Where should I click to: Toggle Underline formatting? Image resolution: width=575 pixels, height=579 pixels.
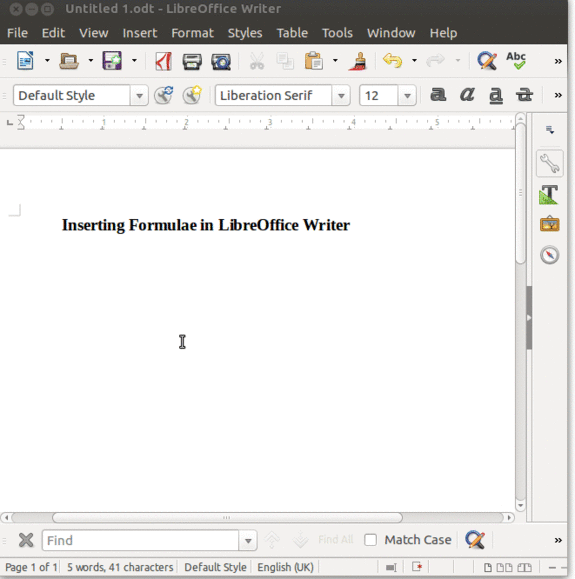coord(496,95)
